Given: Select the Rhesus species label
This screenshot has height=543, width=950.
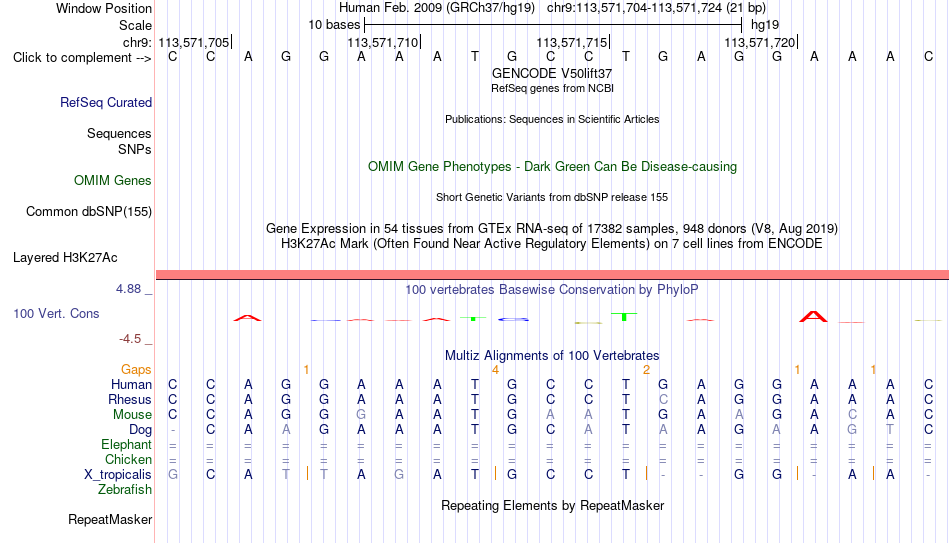Looking at the screenshot, I should (x=130, y=399).
